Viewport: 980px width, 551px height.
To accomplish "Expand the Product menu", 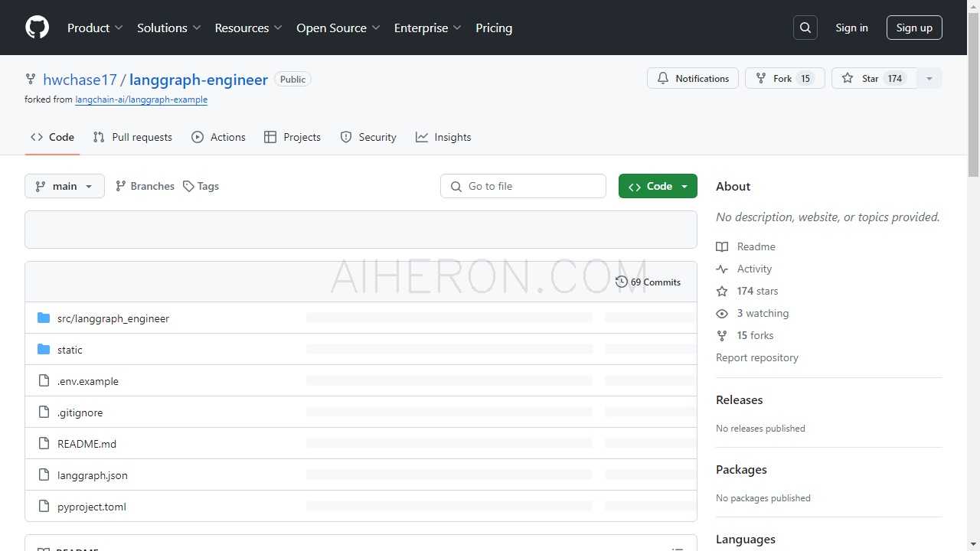I will [x=95, y=28].
